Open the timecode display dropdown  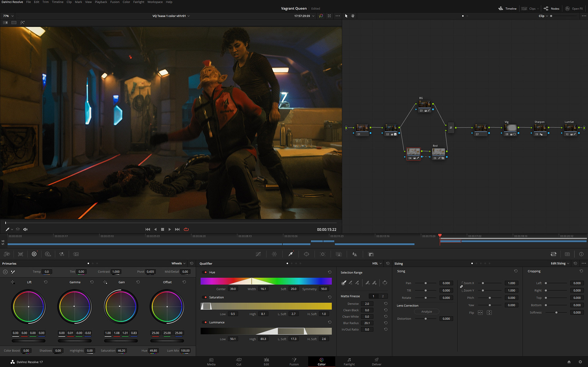(304, 16)
